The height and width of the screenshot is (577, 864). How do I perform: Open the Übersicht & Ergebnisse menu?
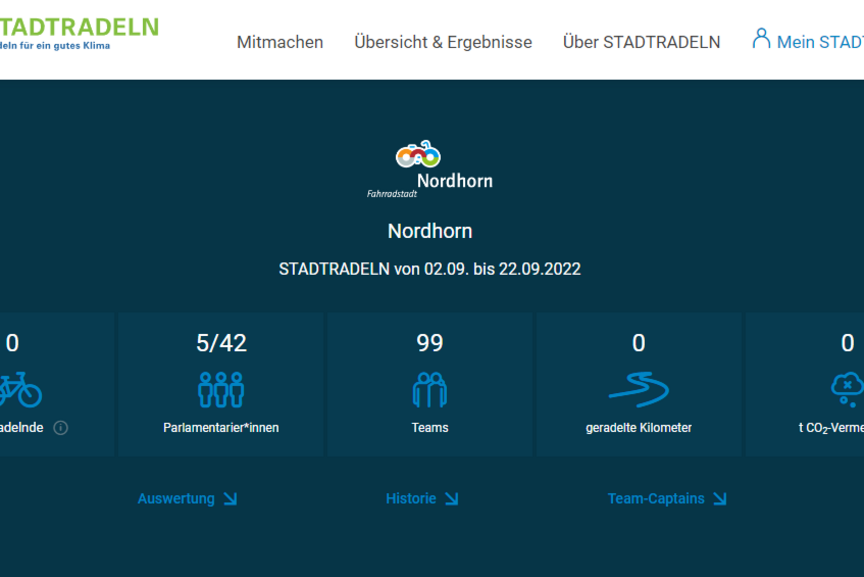click(443, 42)
